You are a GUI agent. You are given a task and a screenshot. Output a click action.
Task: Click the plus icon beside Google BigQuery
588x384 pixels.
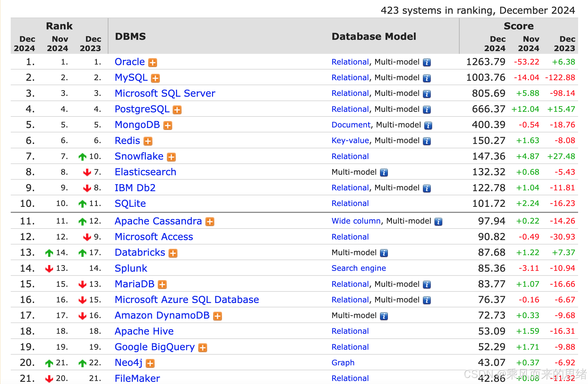coord(203,348)
